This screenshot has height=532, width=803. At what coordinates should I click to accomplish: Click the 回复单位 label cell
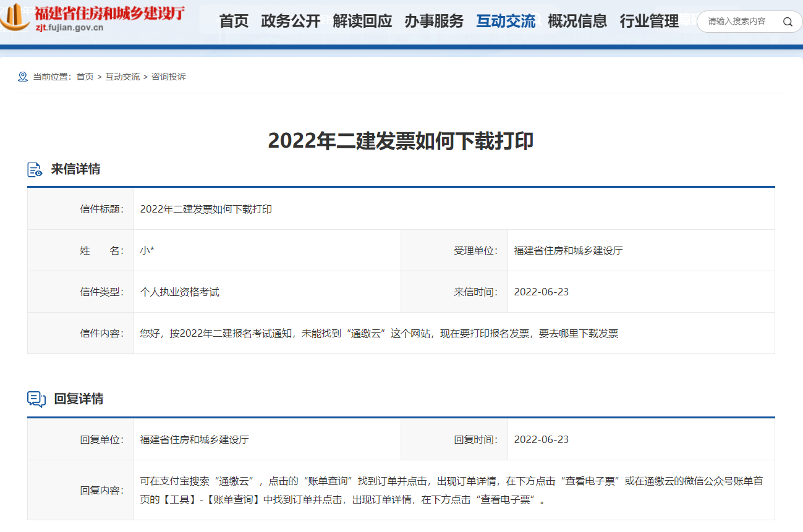click(x=80, y=439)
